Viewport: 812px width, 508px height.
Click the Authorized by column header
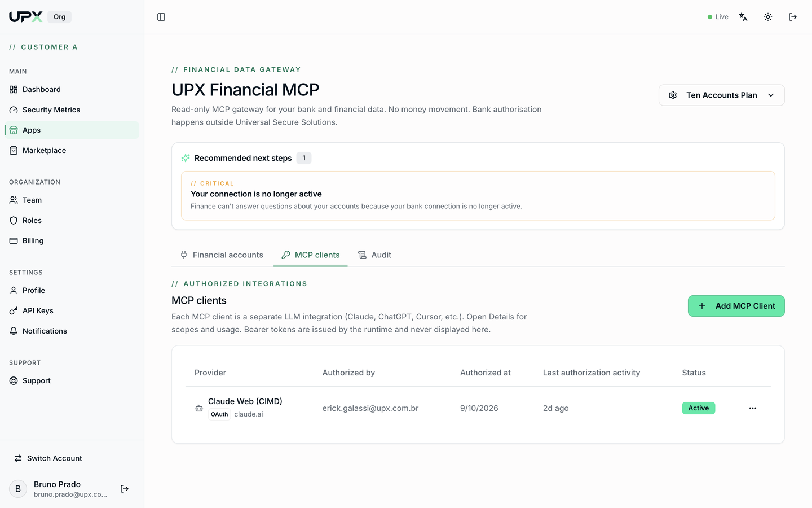pos(348,373)
